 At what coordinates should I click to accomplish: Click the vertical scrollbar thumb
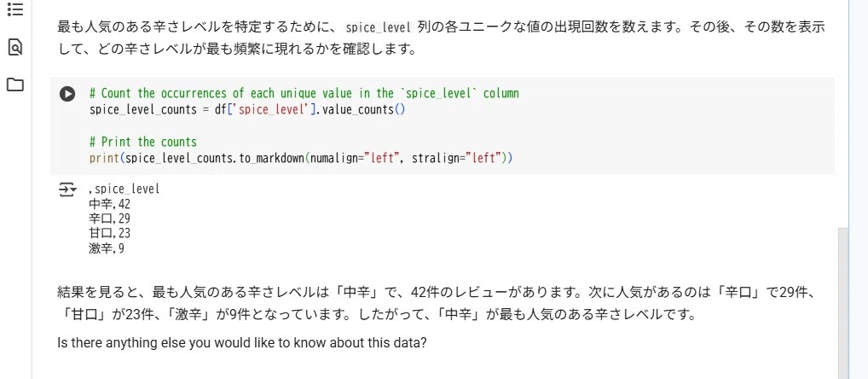(844, 299)
